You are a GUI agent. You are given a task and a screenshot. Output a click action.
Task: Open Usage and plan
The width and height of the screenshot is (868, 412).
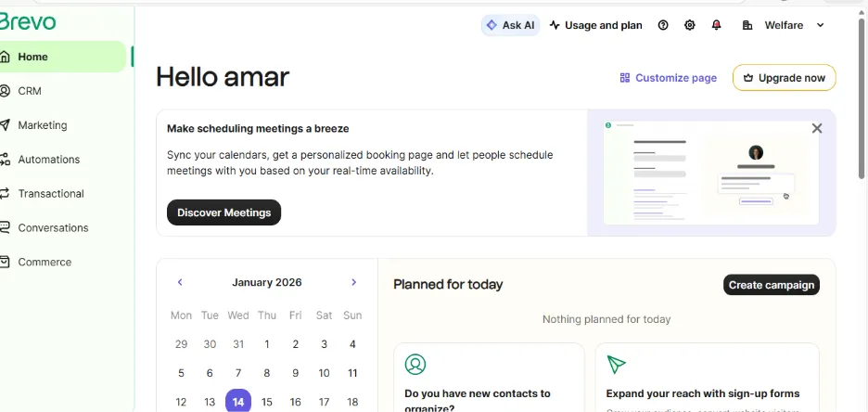[595, 25]
